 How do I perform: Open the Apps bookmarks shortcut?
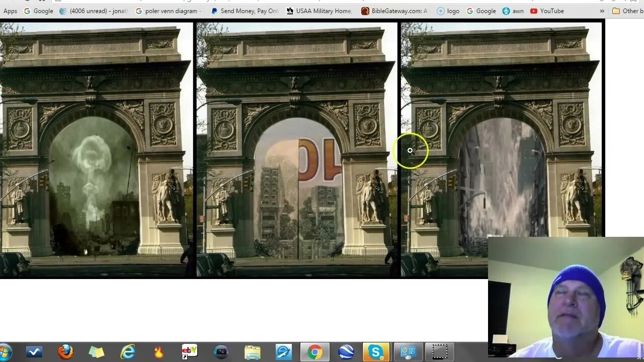click(10, 11)
